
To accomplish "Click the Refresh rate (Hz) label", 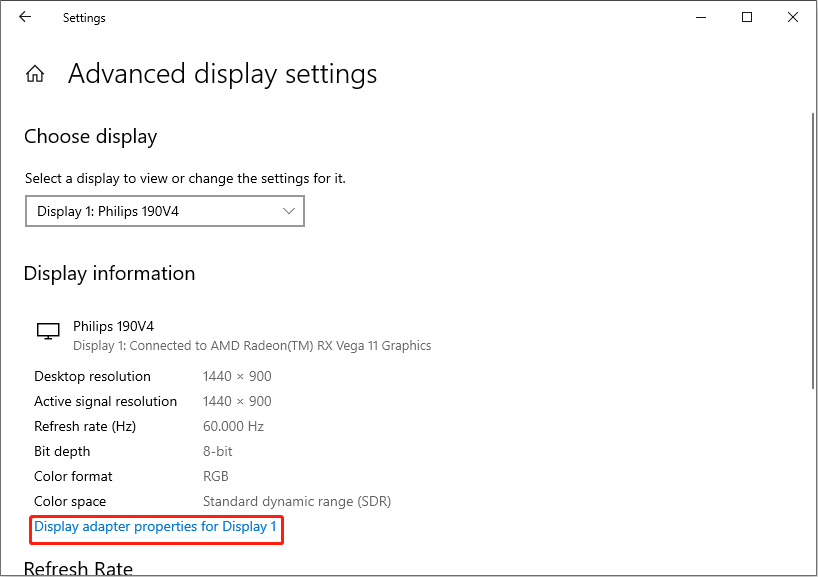I will (85, 426).
